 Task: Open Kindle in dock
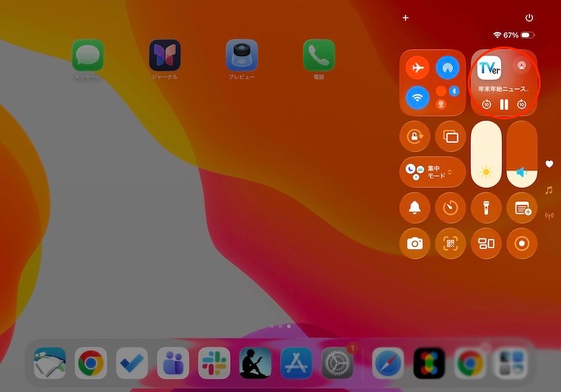[x=255, y=363]
